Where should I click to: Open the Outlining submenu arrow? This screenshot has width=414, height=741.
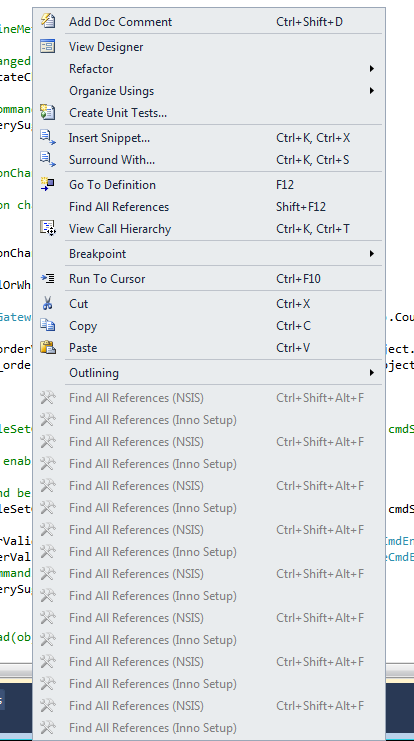click(372, 373)
